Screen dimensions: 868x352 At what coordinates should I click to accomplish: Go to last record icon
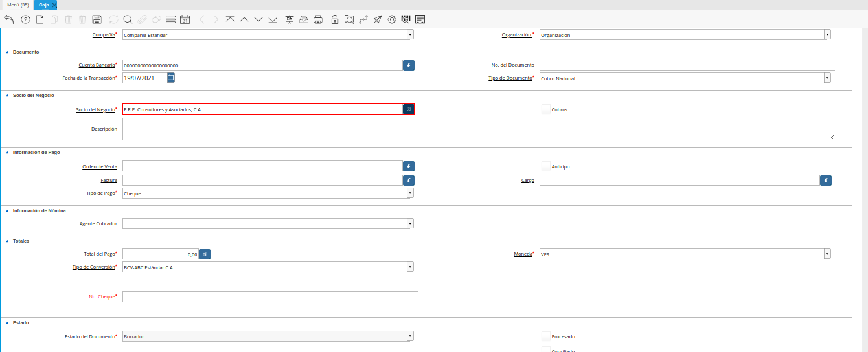273,19
